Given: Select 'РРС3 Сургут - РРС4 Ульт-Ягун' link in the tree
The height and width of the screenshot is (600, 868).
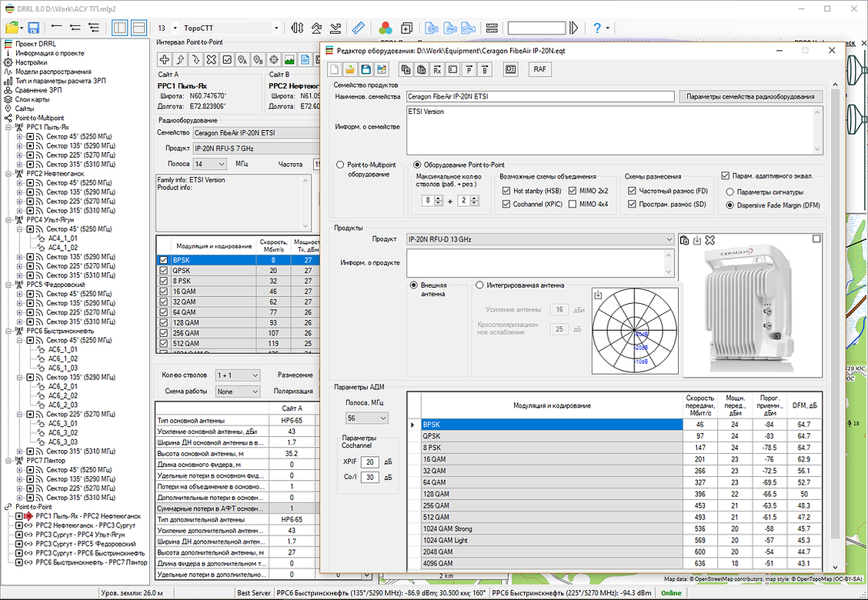Looking at the screenshot, I should [80, 535].
